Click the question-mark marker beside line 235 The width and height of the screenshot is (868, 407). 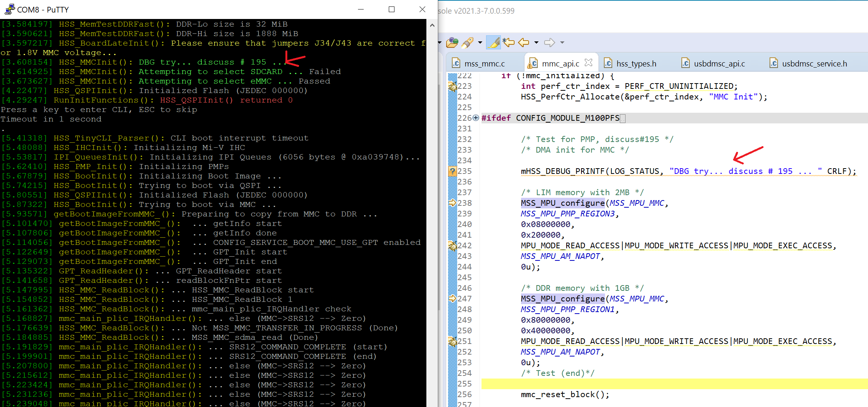(x=452, y=171)
